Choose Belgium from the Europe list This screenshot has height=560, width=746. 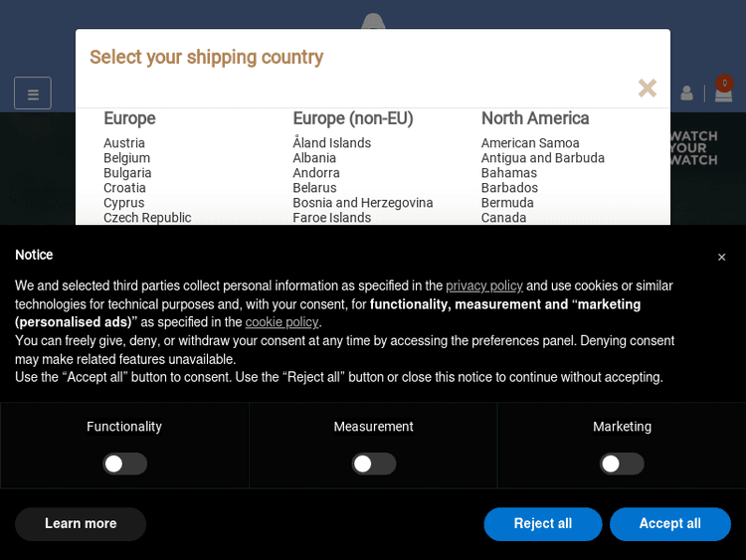coord(127,158)
